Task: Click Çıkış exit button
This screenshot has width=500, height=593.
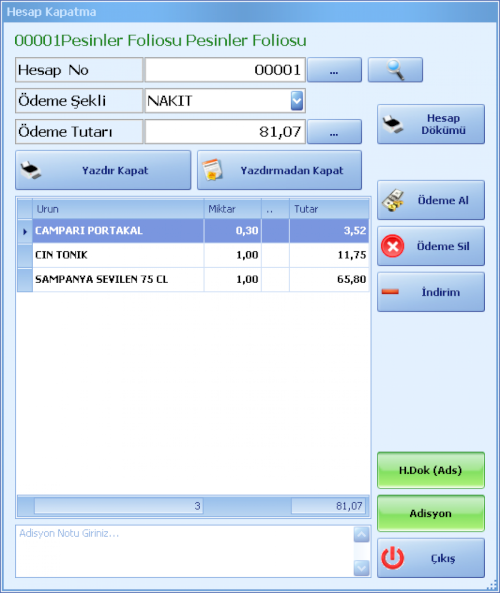Action: (431, 558)
